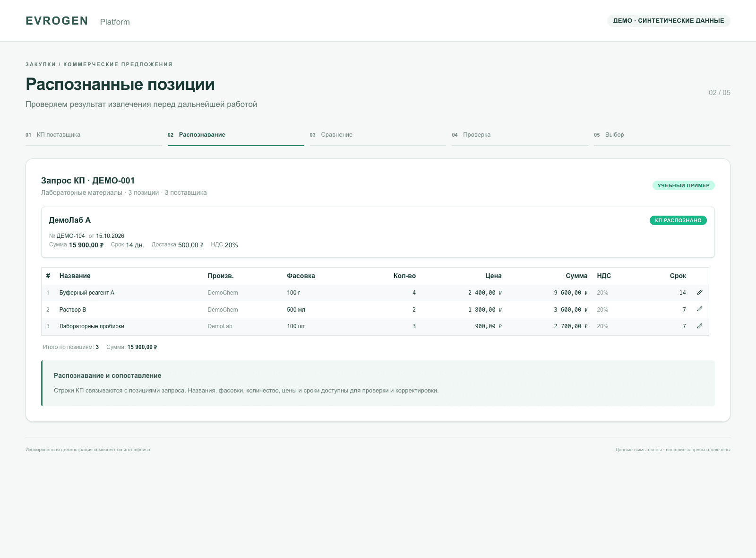
Task: Click the УЧЕБНЫЙ ПРИМЕР badge
Action: tap(684, 185)
